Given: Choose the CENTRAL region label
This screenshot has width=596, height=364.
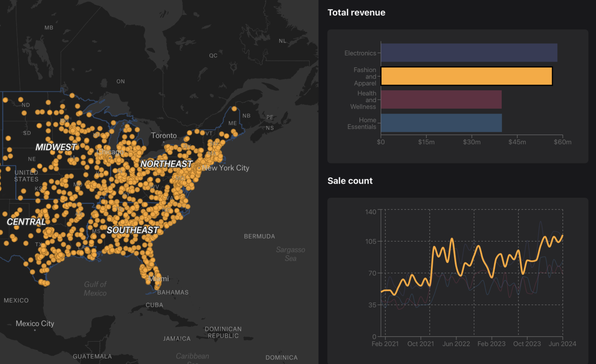Looking at the screenshot, I should click(26, 222).
